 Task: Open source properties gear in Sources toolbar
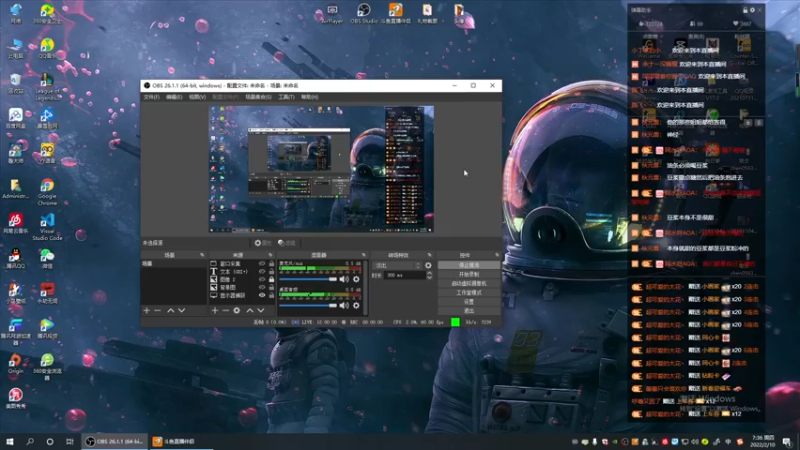click(237, 310)
